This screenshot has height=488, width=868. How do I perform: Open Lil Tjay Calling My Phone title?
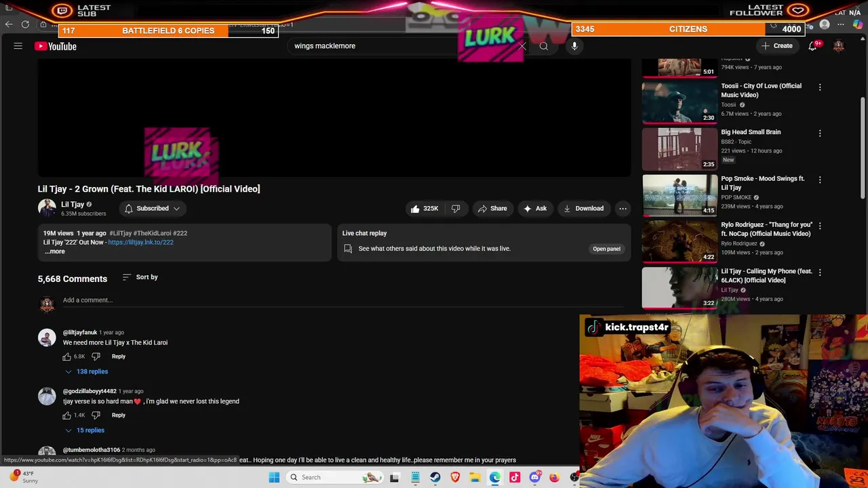click(x=766, y=276)
